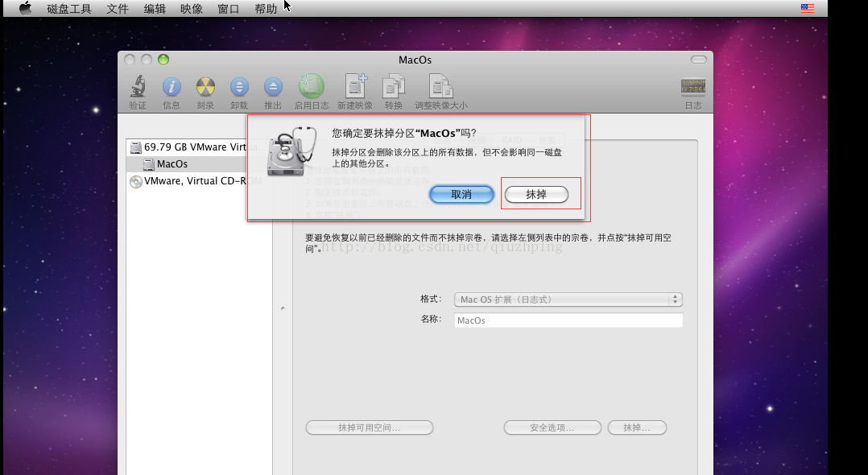The width and height of the screenshot is (868, 475).
Task: Click the Verify (验证) microscope icon
Action: tap(138, 86)
